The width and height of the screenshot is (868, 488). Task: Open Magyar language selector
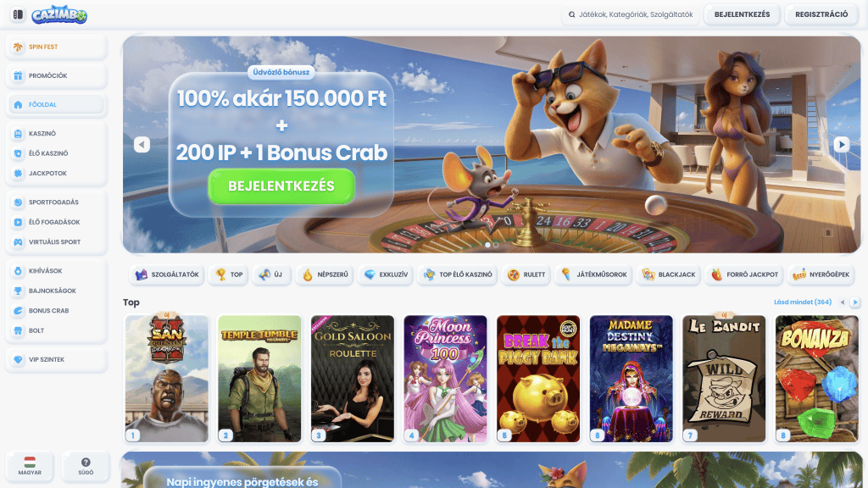[x=30, y=466]
